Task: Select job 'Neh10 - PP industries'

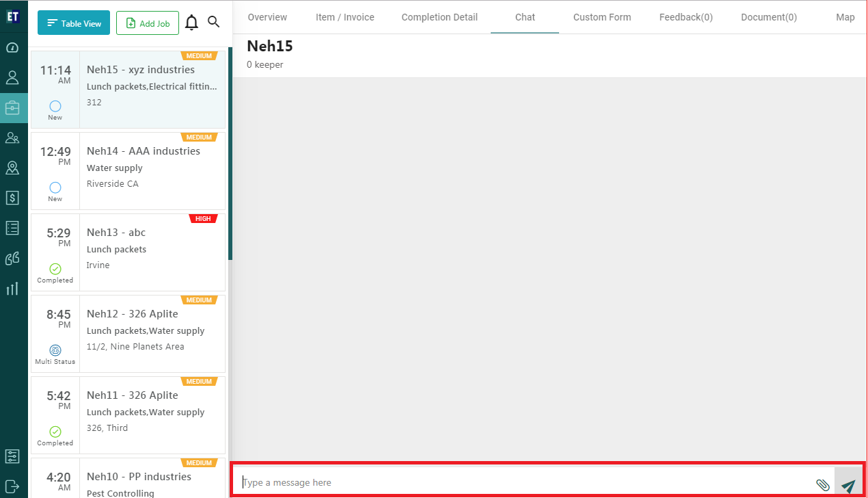Action: 128,477
